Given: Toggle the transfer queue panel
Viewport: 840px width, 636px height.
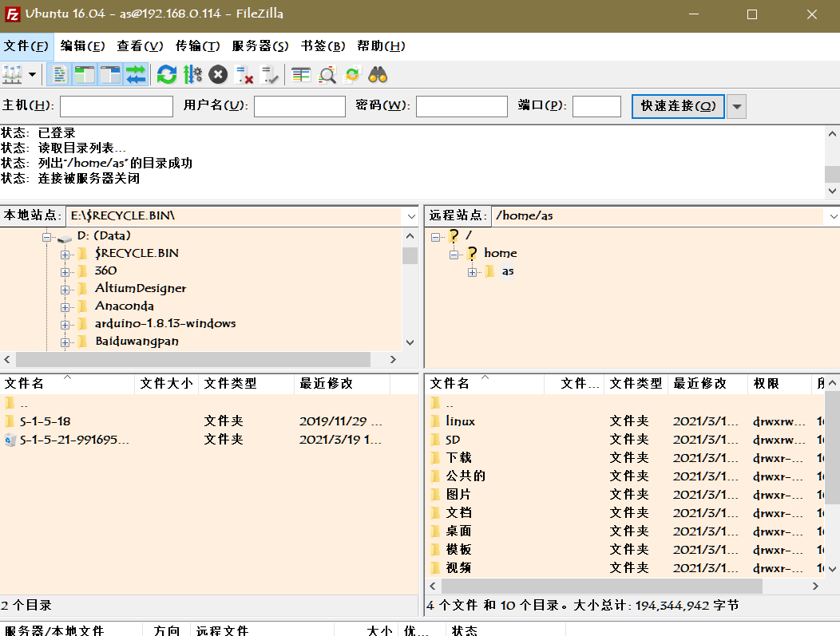Looking at the screenshot, I should 134,73.
